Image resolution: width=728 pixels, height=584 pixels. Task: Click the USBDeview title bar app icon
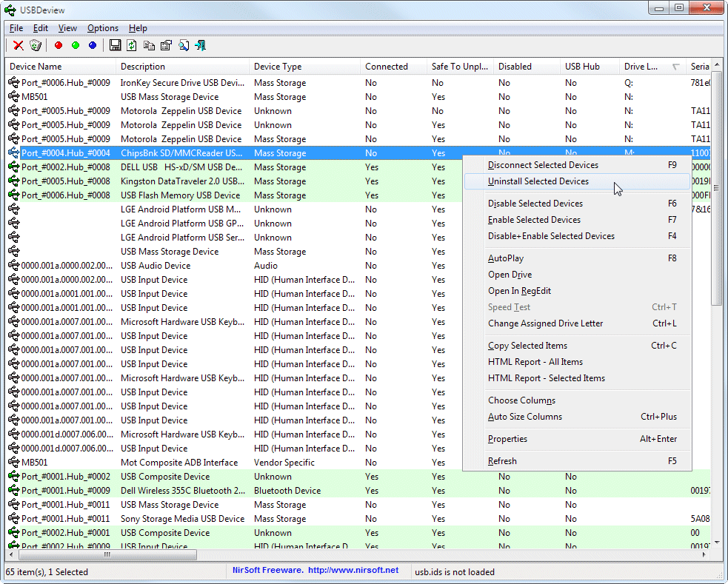[x=10, y=10]
